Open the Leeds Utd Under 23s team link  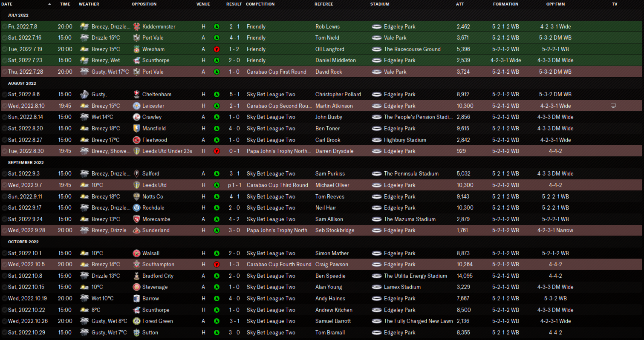tap(167, 151)
